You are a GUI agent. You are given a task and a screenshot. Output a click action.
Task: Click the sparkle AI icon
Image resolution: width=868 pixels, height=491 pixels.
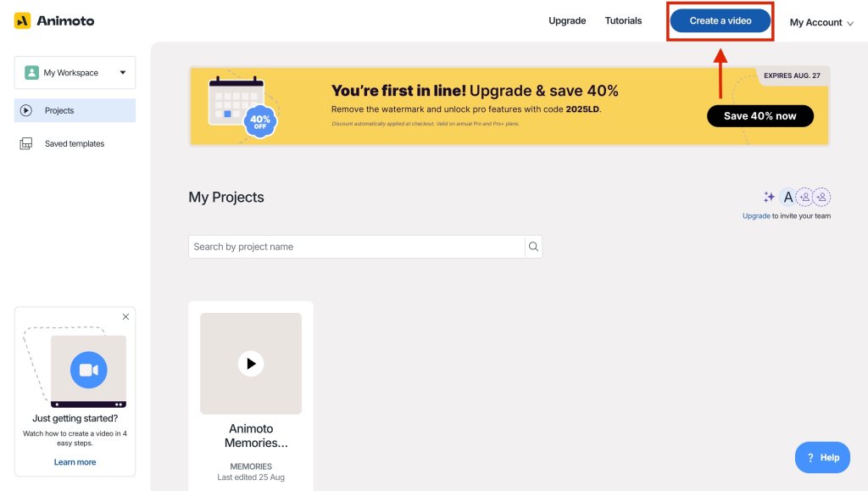coord(769,197)
